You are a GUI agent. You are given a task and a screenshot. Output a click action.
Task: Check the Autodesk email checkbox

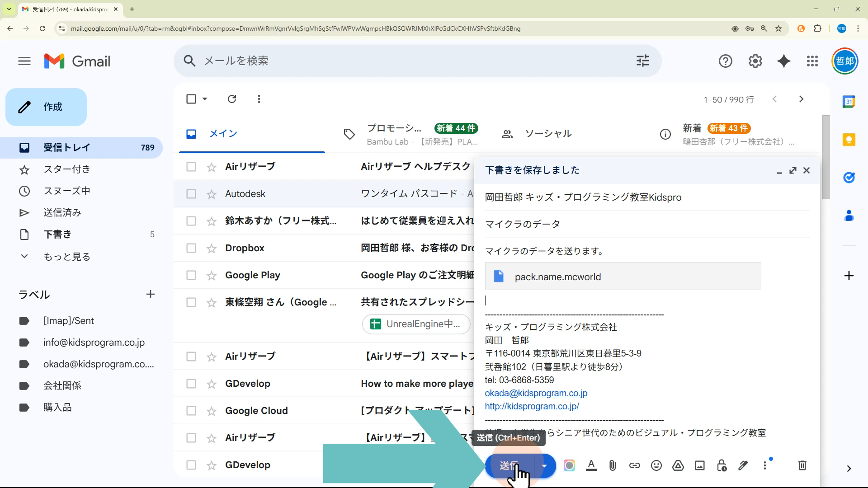pos(191,194)
